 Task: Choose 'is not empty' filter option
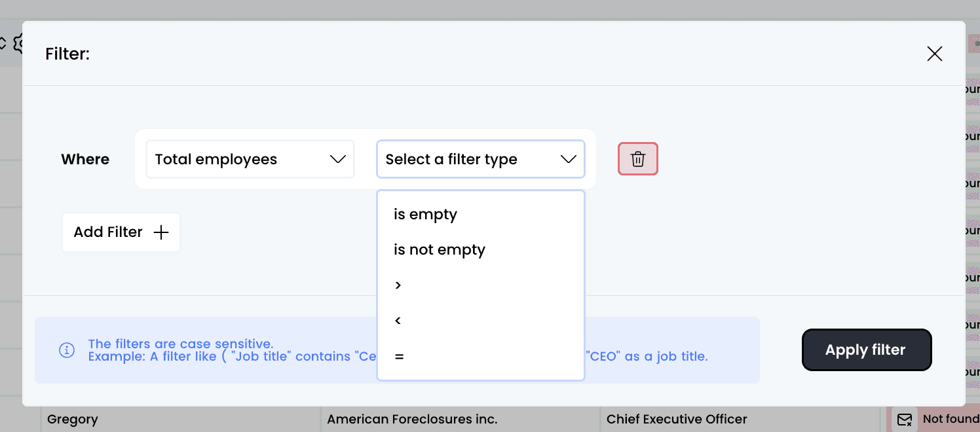439,250
